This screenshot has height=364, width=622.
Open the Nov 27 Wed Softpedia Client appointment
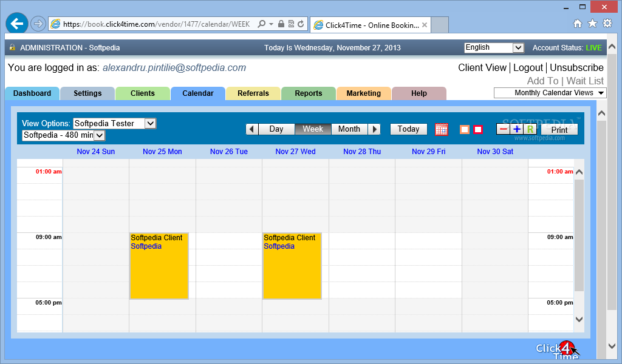pyautogui.click(x=292, y=266)
